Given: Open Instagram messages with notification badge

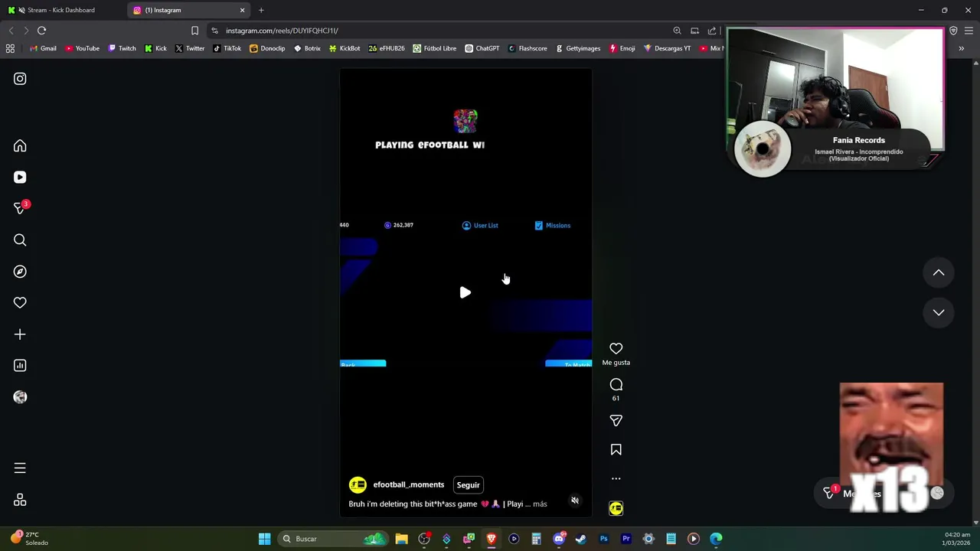Looking at the screenshot, I should (20, 208).
